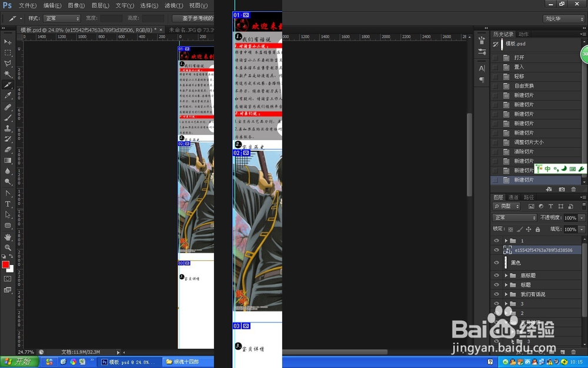Viewport: 588px width, 368px height.
Task: Set history brush source on 打开 state
Action: coord(495,58)
